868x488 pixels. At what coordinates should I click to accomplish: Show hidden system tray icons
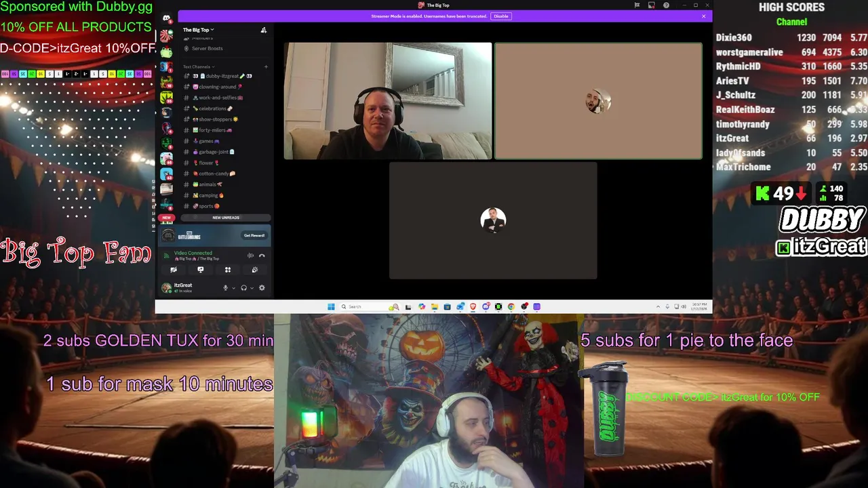(x=658, y=306)
